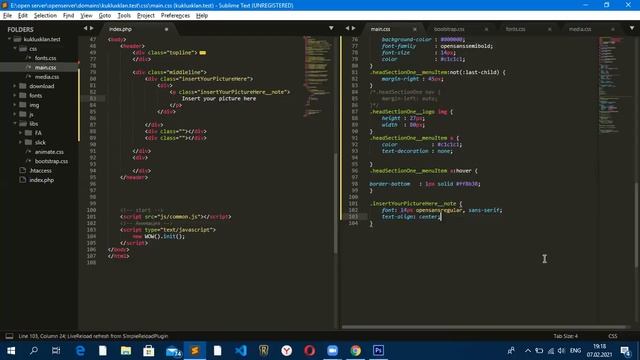Open the Project menu
This screenshot has height=360, width=640.
click(x=146, y=16)
